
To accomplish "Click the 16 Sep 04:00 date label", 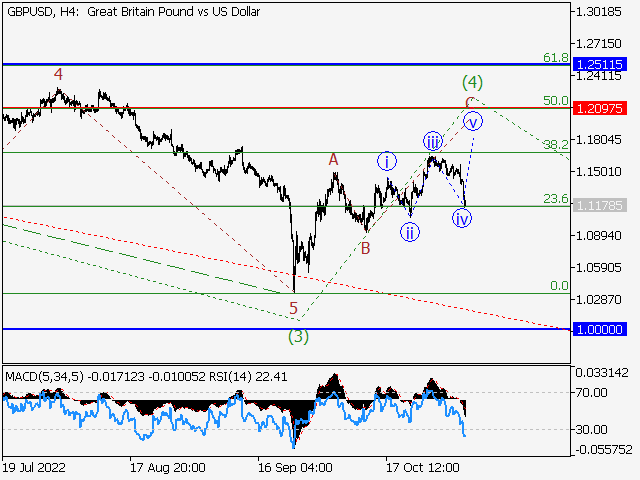I will (295, 467).
